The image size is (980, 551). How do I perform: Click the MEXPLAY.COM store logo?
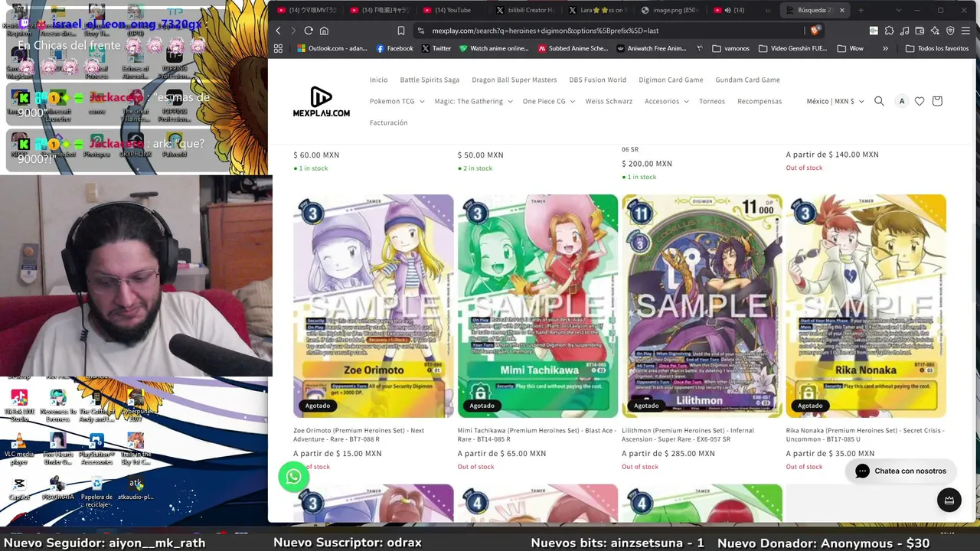(x=322, y=102)
